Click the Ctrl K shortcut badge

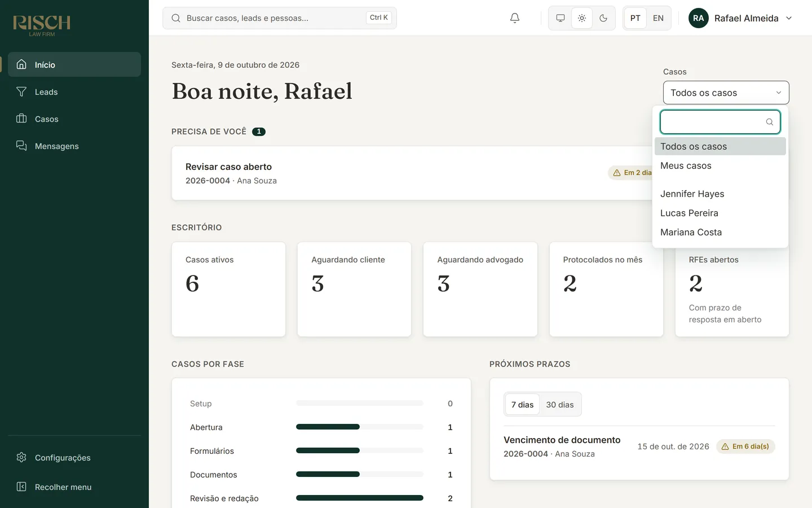pyautogui.click(x=379, y=17)
